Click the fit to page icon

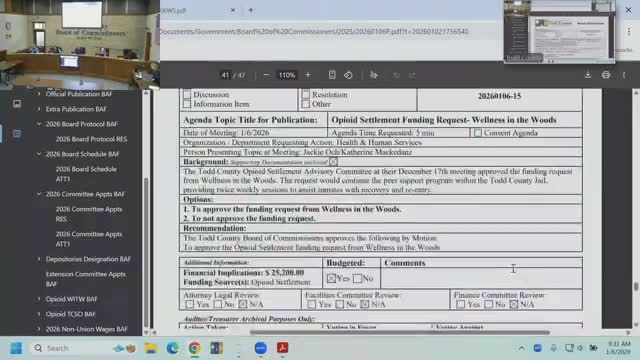pos(332,75)
